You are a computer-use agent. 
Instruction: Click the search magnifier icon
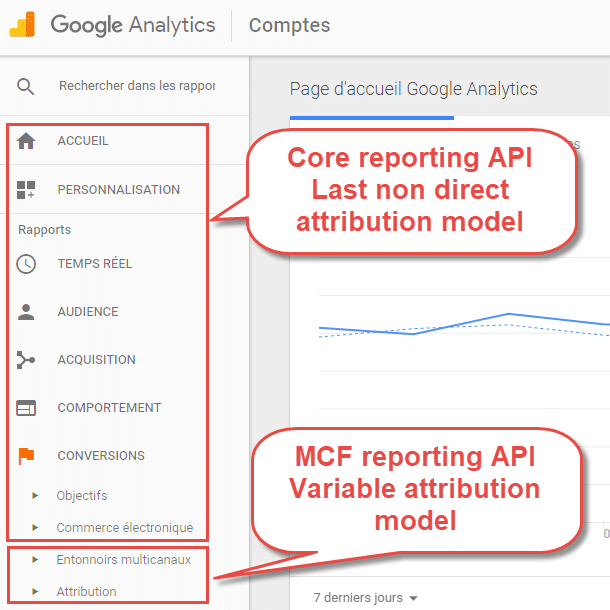26,86
